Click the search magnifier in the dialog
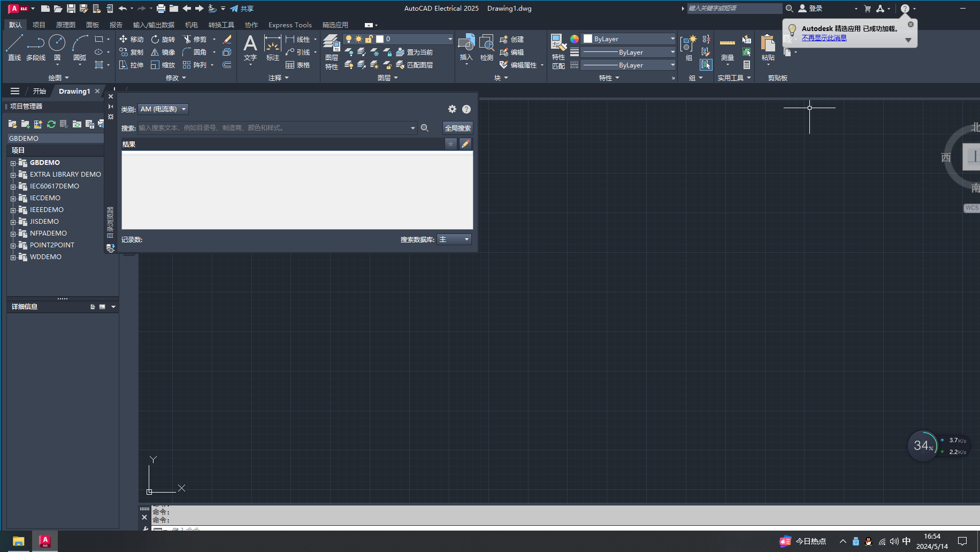The image size is (980, 552). coord(424,128)
